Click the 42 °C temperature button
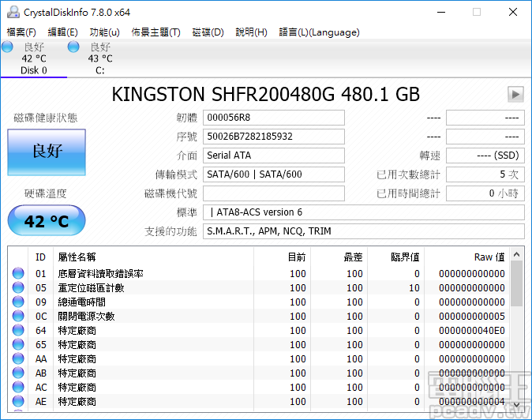 pos(47,220)
